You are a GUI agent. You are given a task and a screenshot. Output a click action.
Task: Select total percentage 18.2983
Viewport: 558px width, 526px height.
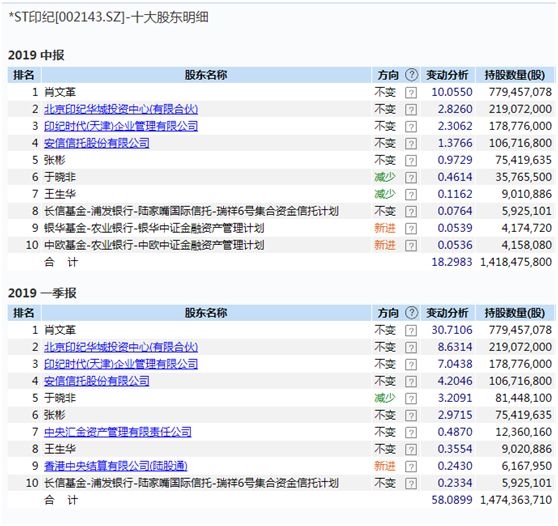click(452, 262)
